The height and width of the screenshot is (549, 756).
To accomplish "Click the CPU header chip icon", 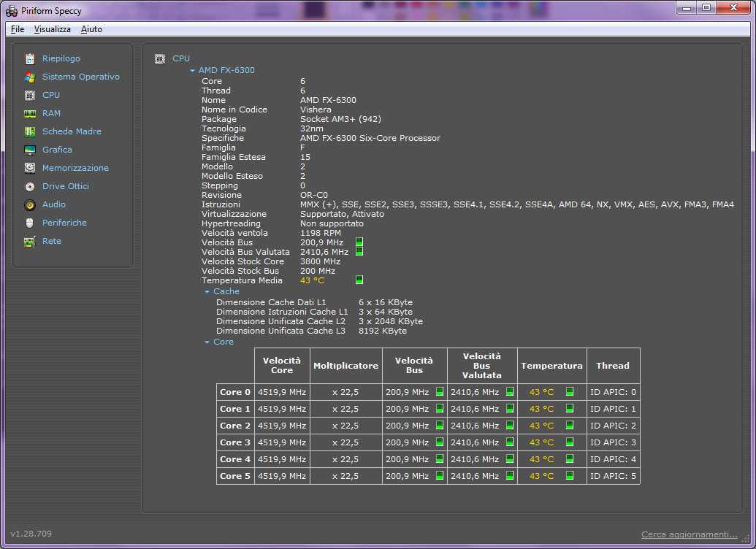I will coord(159,59).
